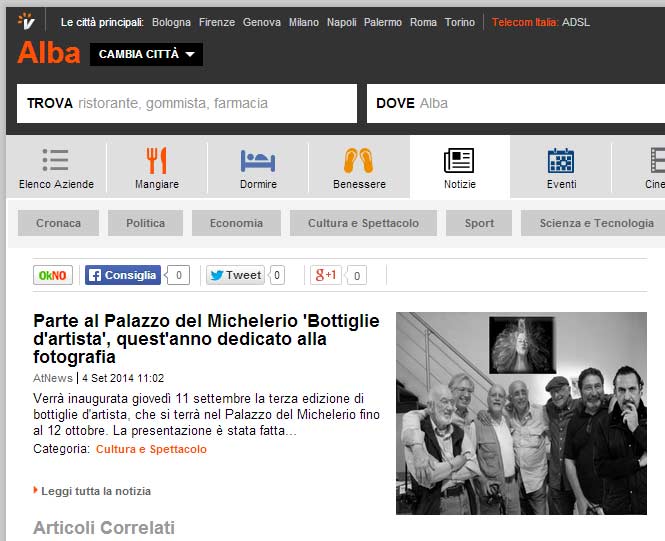665x541 pixels.
Task: Click the Twitter Tweet button
Action: point(235,275)
